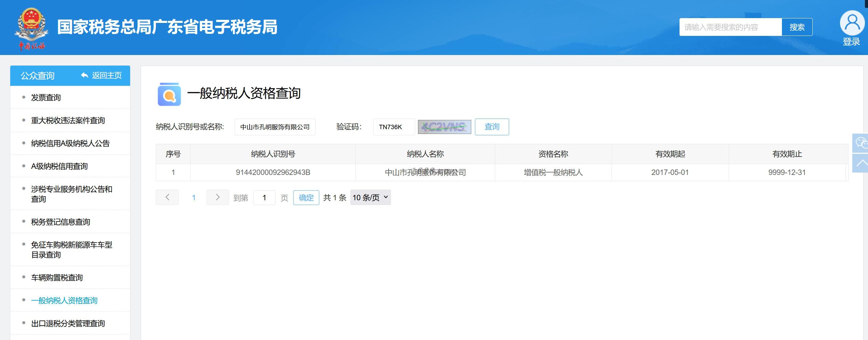Viewport: 868px width, 340px height.
Task: Click the return arrow icon beside 返回主页
Action: coord(84,76)
